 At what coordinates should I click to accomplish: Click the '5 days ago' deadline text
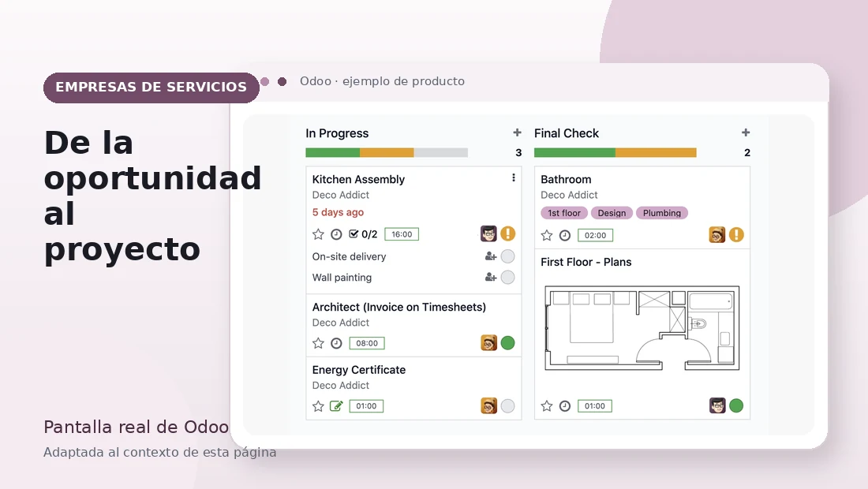338,212
